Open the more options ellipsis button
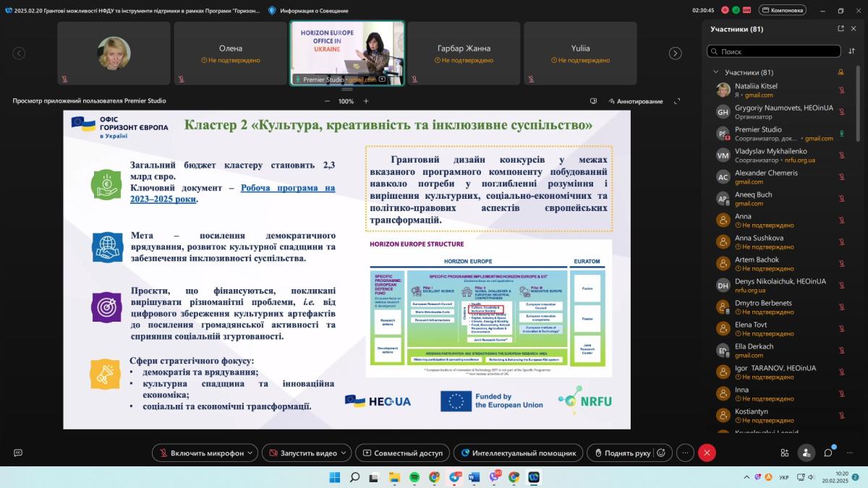 point(684,453)
